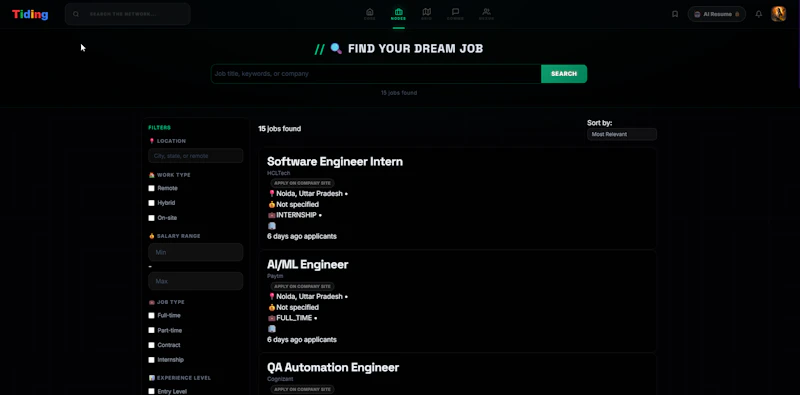800x395 pixels.
Task: Click the FULL_TIME job type text
Action: [294, 318]
